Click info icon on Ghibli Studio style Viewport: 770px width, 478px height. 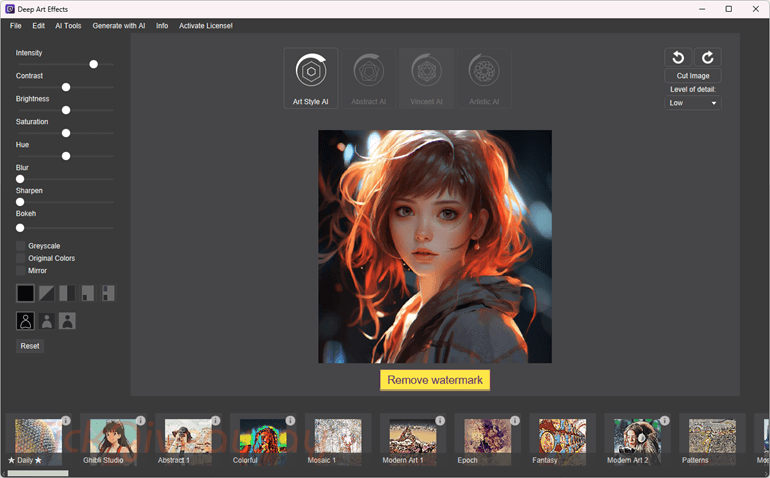click(x=140, y=421)
